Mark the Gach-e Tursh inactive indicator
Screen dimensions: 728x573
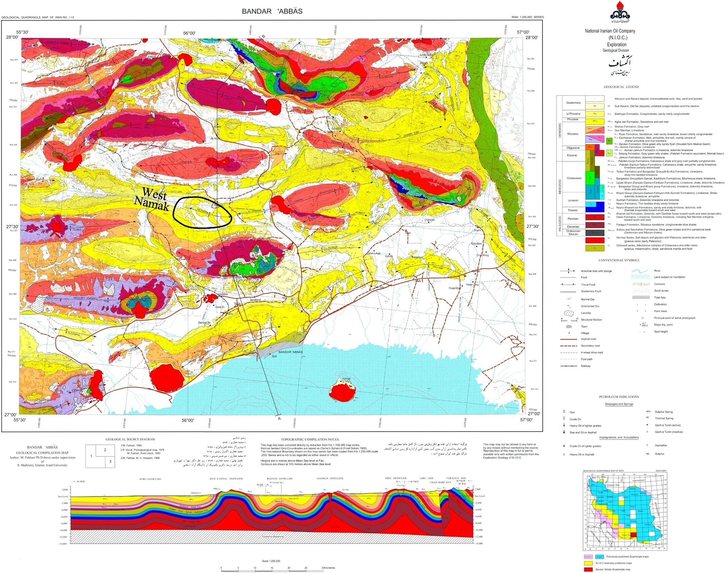click(x=647, y=432)
